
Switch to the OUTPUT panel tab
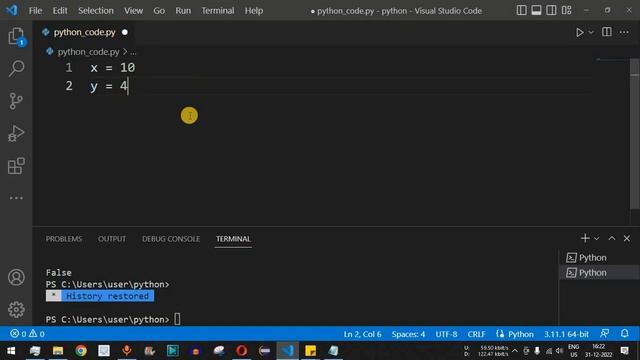112,239
